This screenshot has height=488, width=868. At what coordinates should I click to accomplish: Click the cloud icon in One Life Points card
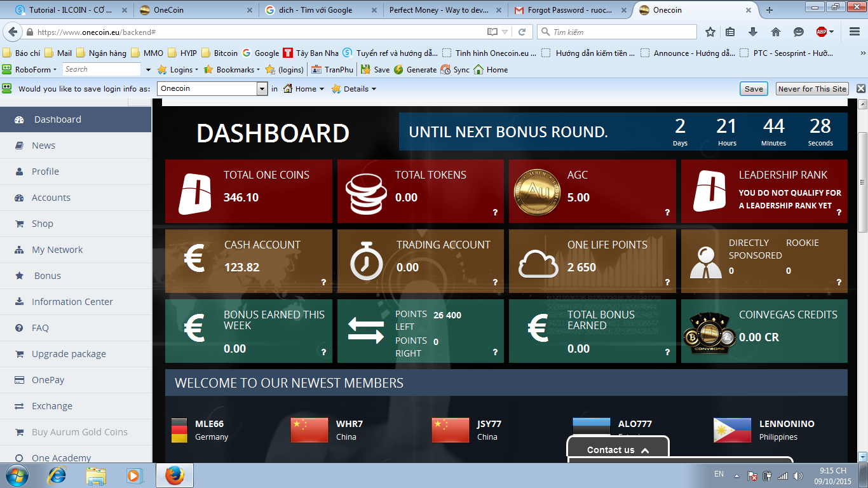pos(538,264)
